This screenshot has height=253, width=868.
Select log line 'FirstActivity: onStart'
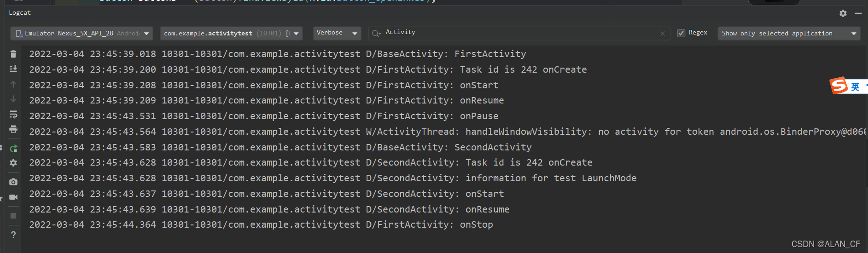[x=264, y=85]
